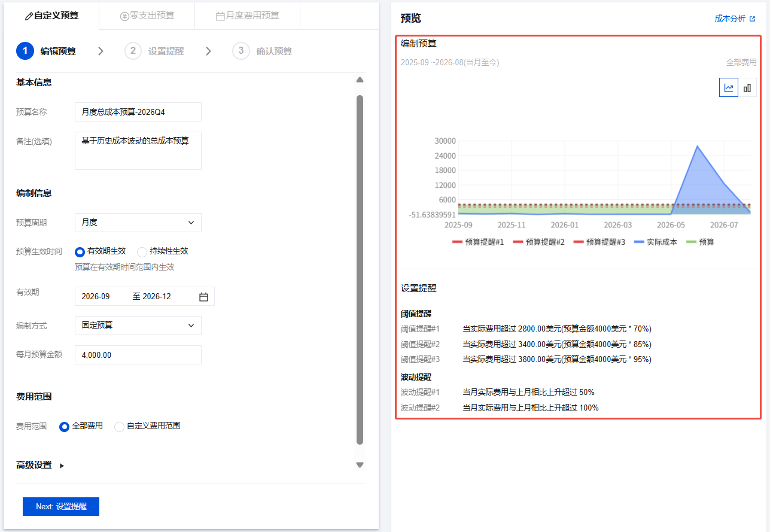Click form panel vertical scrollbar thumb

360,269
